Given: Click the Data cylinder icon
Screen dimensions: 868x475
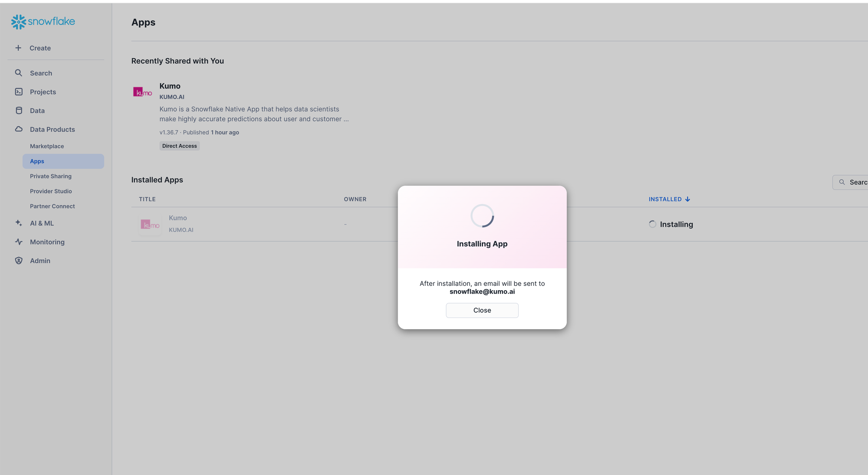Looking at the screenshot, I should click(19, 110).
